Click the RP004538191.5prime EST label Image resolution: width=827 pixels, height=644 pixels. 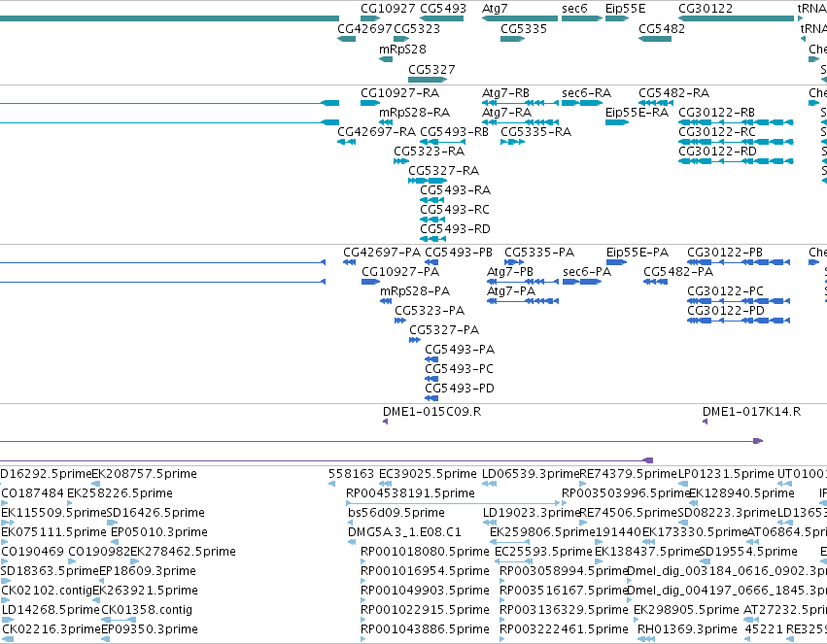tap(410, 493)
